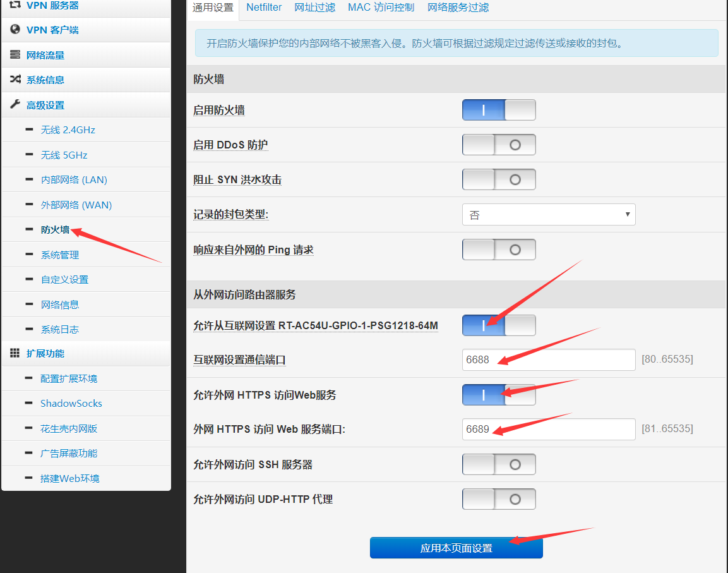Enable 响应来自外网的 Ping 请求 switch
The width and height of the screenshot is (728, 573).
tap(499, 250)
